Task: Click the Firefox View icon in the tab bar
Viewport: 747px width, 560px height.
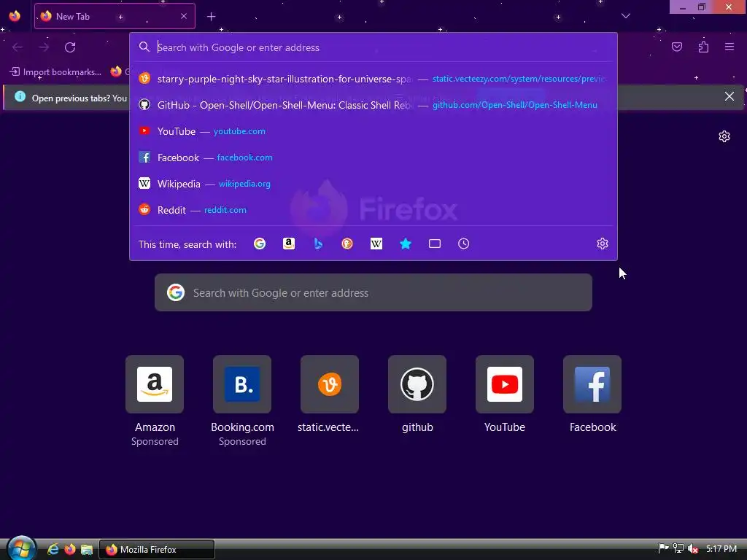Action: tap(15, 16)
